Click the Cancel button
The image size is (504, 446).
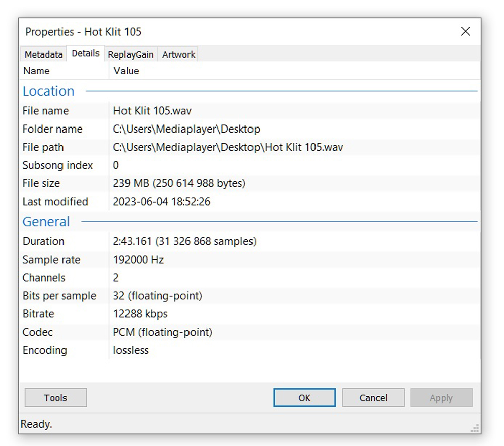[373, 398]
